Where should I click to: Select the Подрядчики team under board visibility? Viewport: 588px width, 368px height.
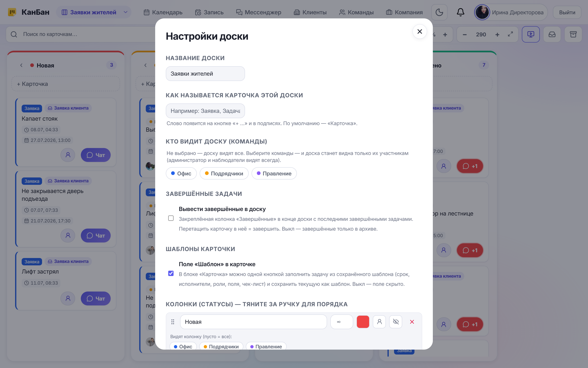pos(224,174)
